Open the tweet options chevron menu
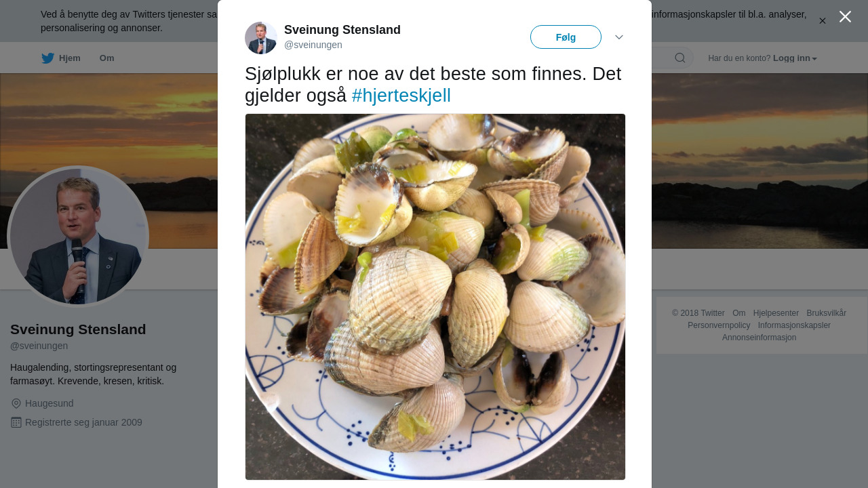This screenshot has width=868, height=488. coord(619,37)
